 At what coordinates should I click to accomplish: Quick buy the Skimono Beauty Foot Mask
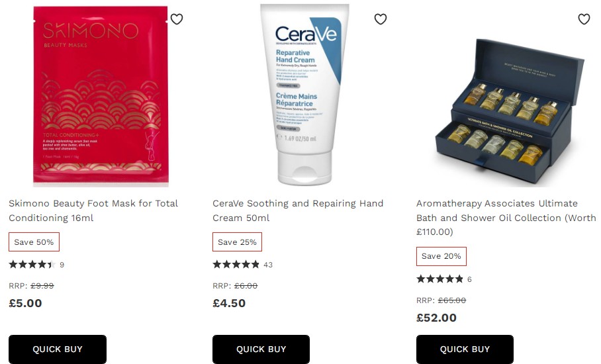(58, 349)
